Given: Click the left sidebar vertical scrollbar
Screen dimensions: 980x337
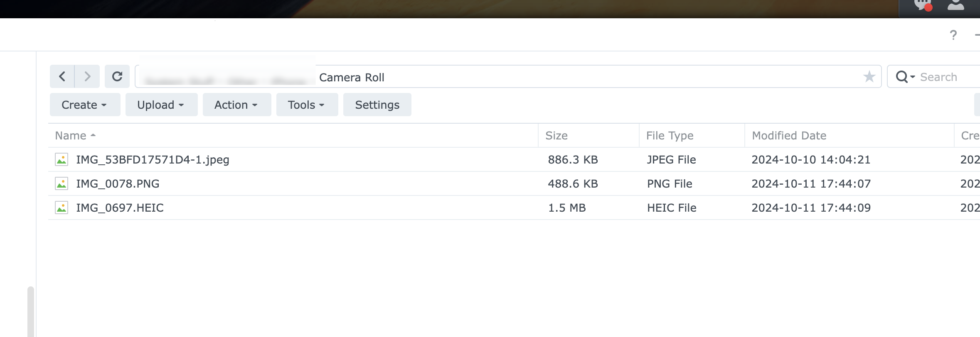Looking at the screenshot, I should (30, 311).
